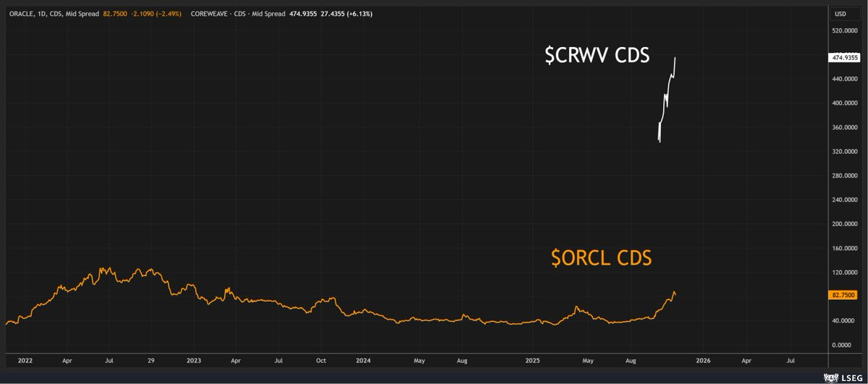Click the orange 82.7500 price tag on axis

[x=842, y=296]
